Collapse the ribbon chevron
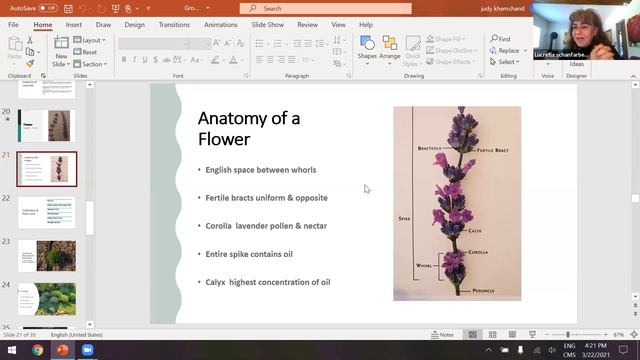Screen dimensions: 640x360 coord(633,76)
